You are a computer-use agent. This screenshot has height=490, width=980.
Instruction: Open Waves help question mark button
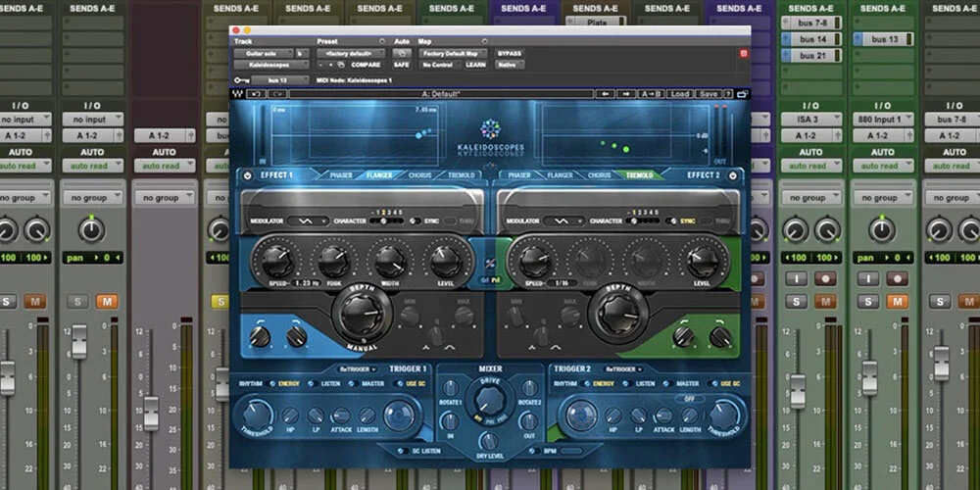pyautogui.click(x=728, y=94)
